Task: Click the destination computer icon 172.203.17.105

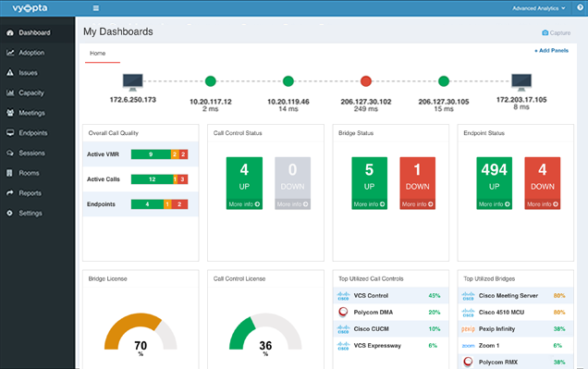Action: 521,82
